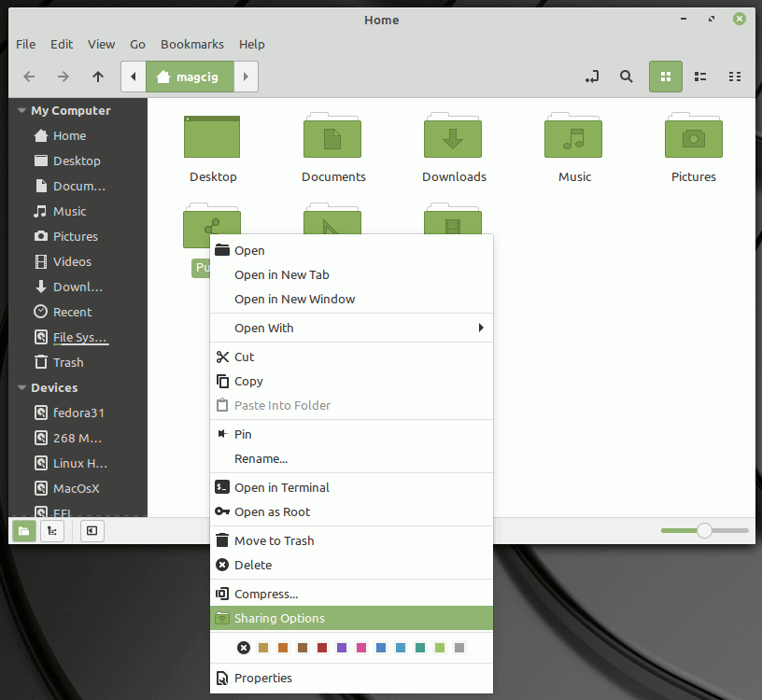Choose Open in New Tab
Image resolution: width=762 pixels, height=700 pixels.
351,275
